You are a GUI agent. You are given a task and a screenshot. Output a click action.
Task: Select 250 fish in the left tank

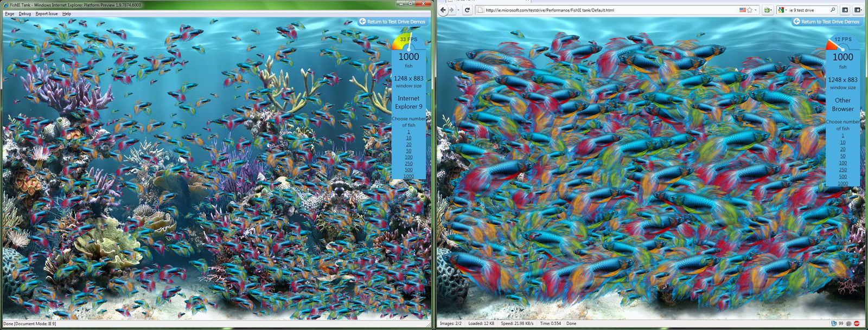(409, 164)
